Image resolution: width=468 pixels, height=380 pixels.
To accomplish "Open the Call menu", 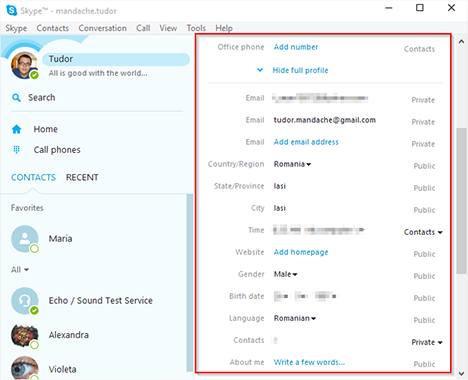I will [x=143, y=28].
